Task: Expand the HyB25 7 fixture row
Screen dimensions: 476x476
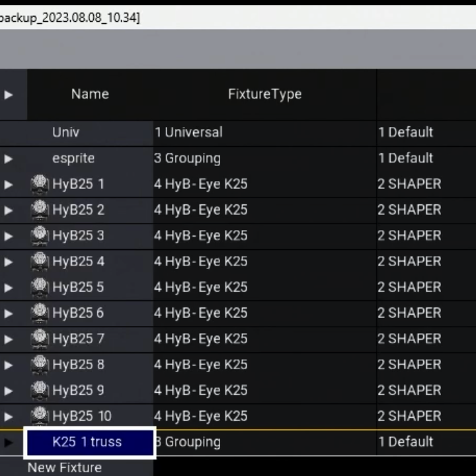Action: click(9, 339)
